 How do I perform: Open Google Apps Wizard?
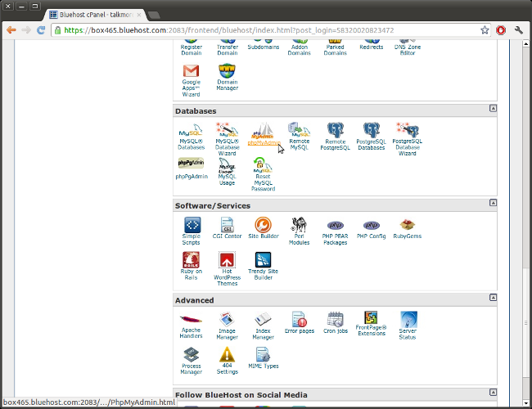tap(191, 80)
